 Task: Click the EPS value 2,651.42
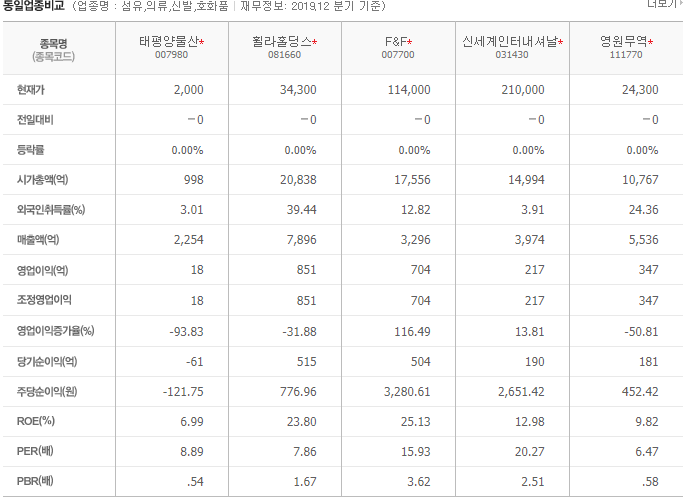(x=521, y=391)
